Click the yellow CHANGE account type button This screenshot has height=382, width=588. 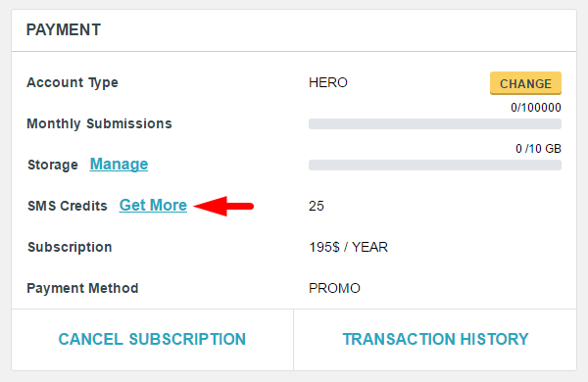click(525, 83)
